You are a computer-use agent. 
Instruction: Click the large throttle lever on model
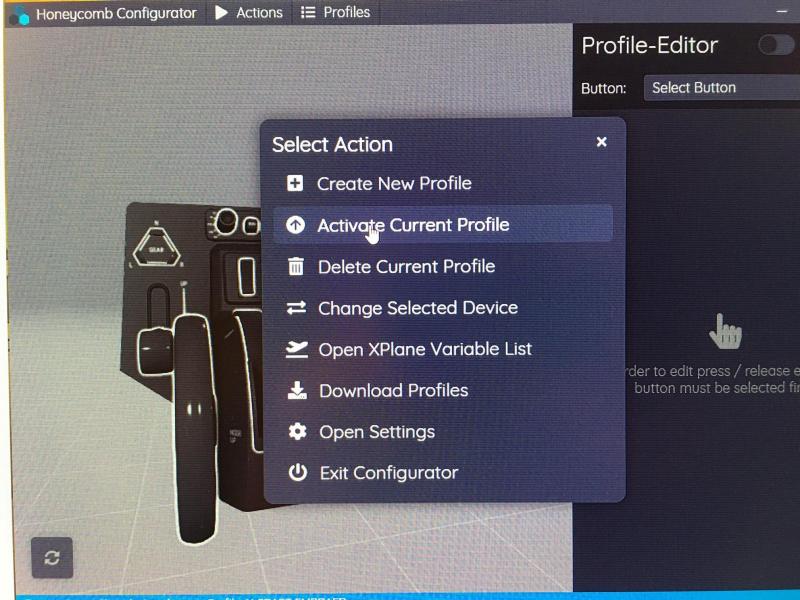point(194,429)
